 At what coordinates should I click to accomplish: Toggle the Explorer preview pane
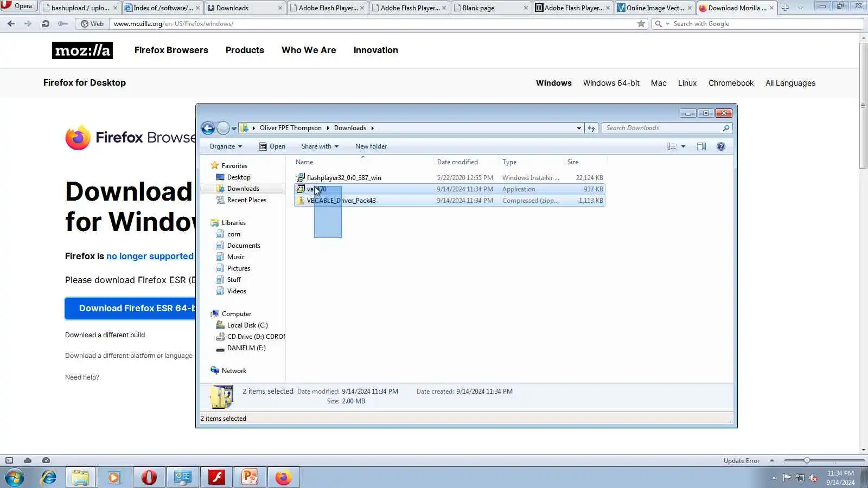point(701,146)
